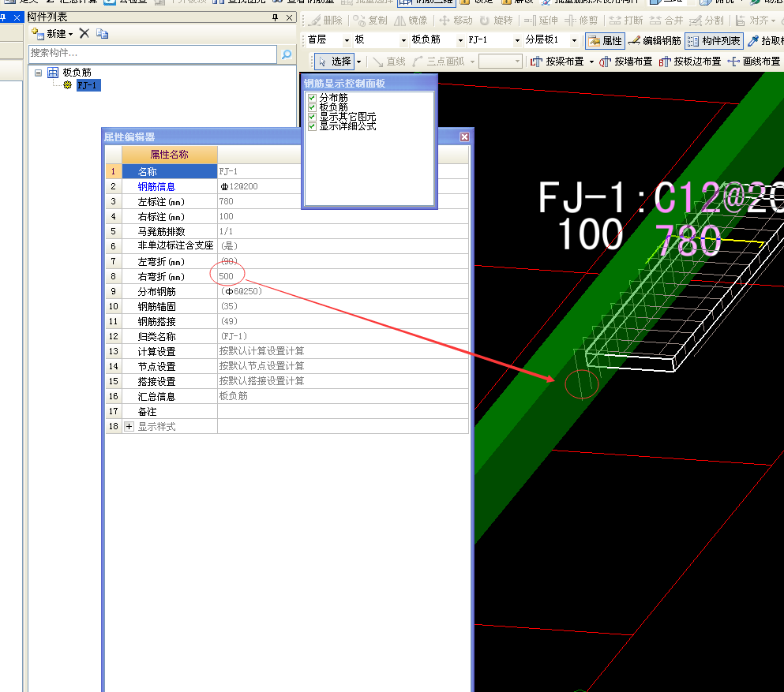Click the 右弯折 value 500 cell
The width and height of the screenshot is (784, 692).
pyautogui.click(x=343, y=276)
